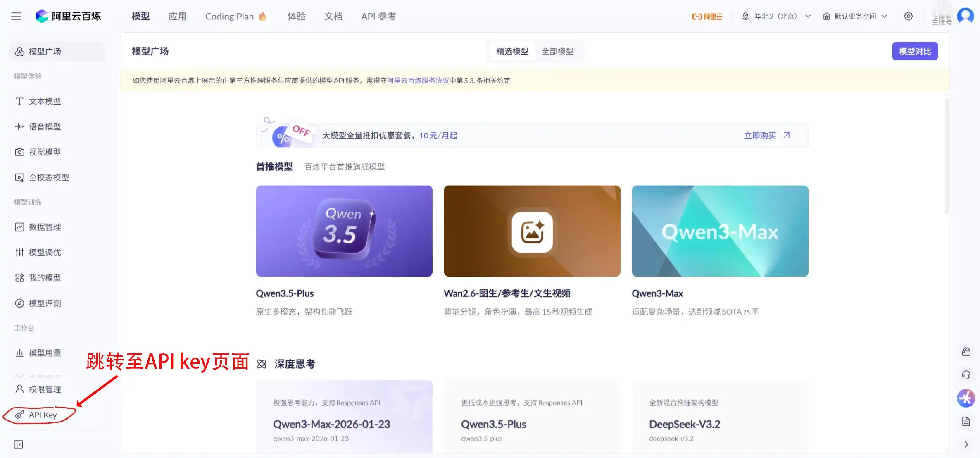The width and height of the screenshot is (980, 458).
Task: Click the model usage bar-chart icon
Action: click(19, 353)
